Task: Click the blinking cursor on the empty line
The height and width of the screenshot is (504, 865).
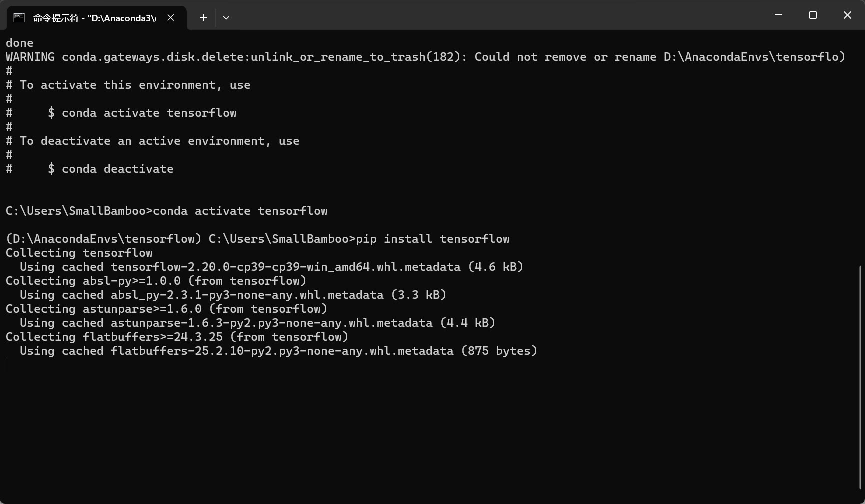Action: pos(6,365)
